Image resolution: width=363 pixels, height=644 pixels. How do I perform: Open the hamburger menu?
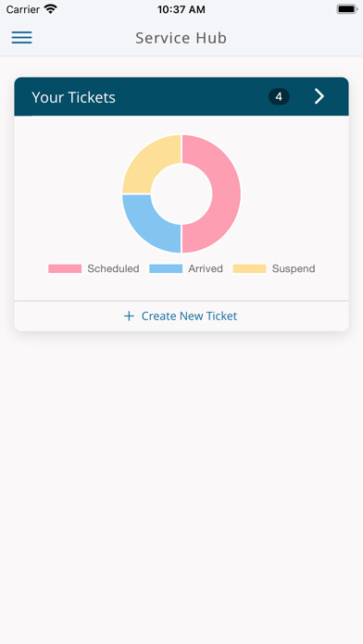coord(22,37)
